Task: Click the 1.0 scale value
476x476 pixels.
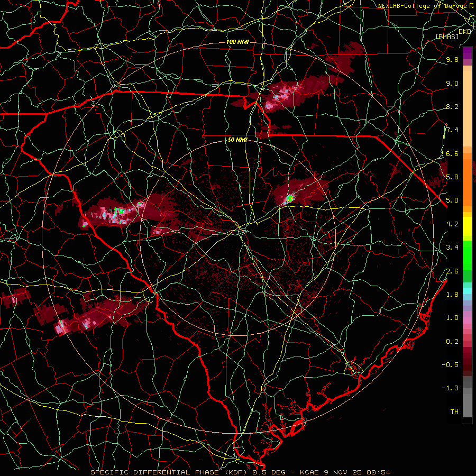Action: (x=452, y=318)
